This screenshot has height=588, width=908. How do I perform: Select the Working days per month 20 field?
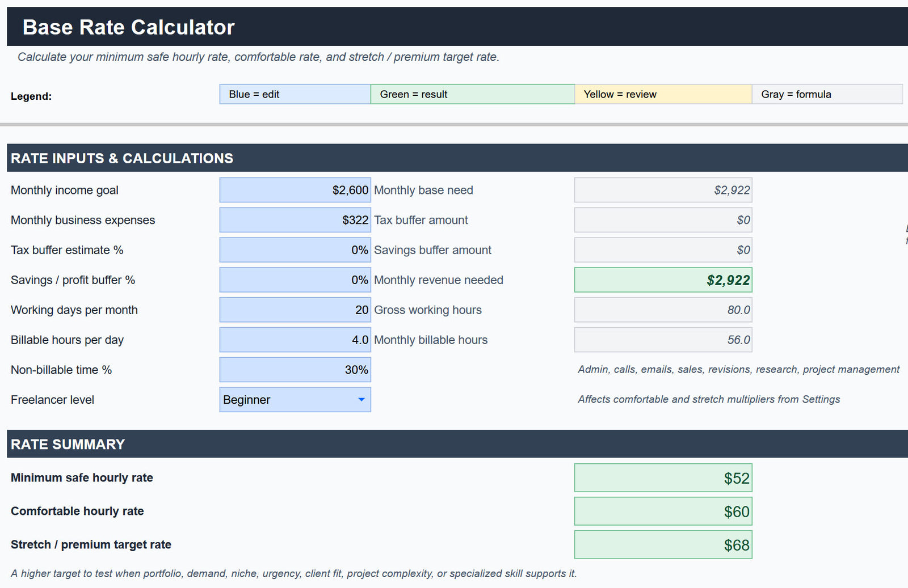295,310
